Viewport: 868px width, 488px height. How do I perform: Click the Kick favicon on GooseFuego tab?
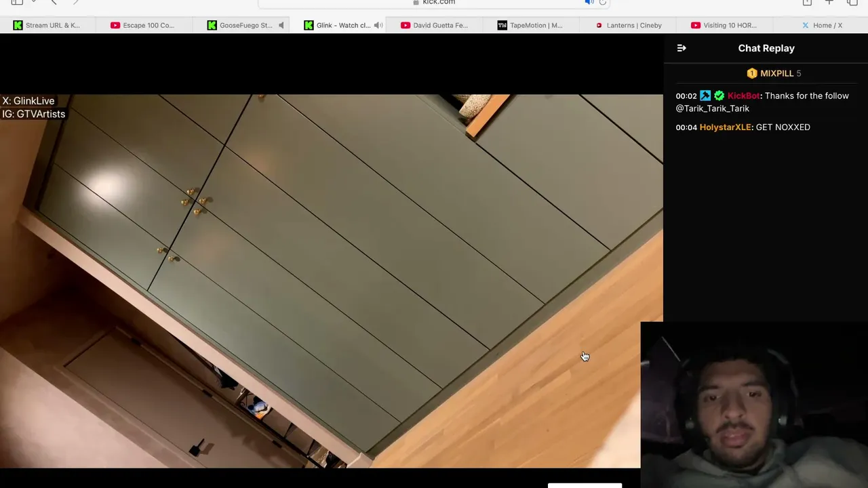click(x=212, y=25)
